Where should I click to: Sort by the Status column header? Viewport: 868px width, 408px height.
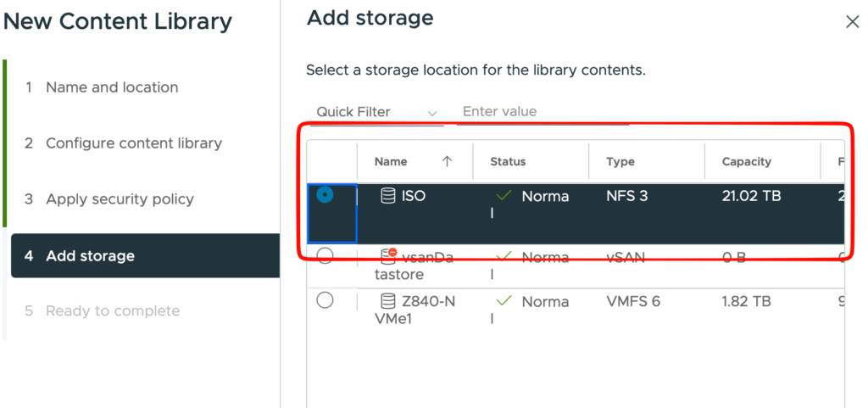[508, 161]
